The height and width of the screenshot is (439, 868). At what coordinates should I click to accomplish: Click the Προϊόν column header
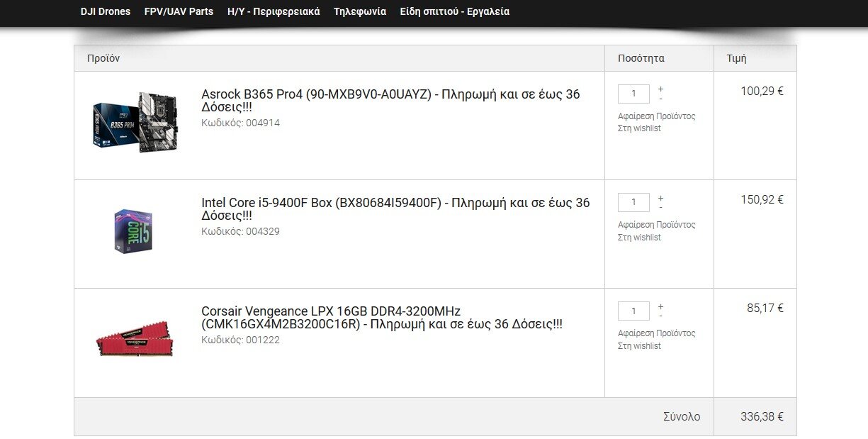point(103,58)
